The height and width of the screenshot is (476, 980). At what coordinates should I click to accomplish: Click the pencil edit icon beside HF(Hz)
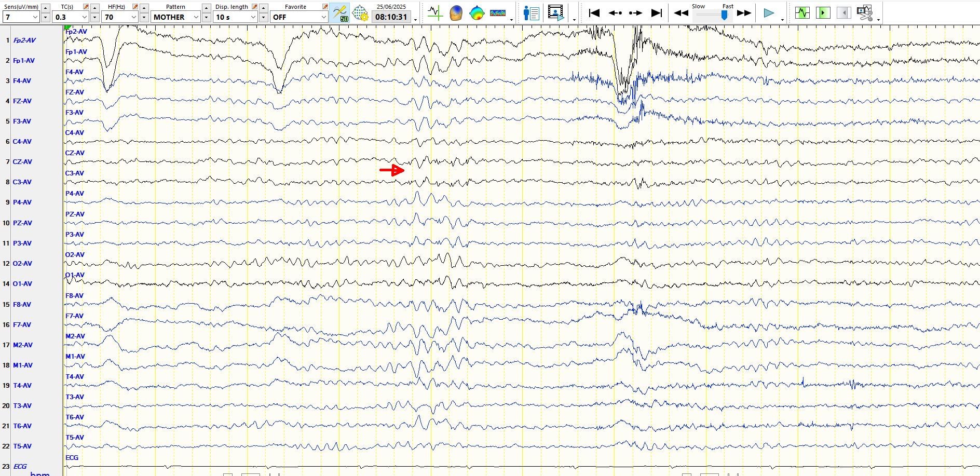pos(135,7)
